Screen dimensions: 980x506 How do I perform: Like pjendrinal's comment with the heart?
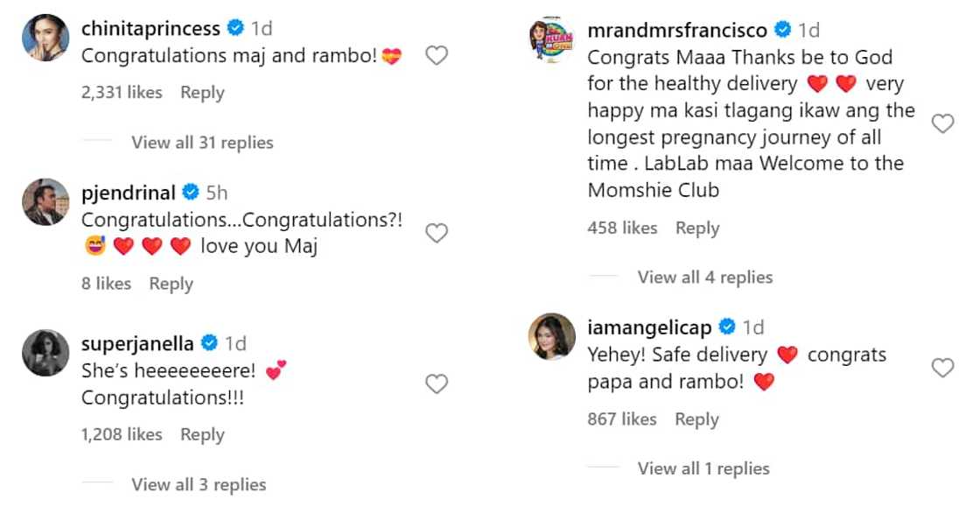pos(436,233)
